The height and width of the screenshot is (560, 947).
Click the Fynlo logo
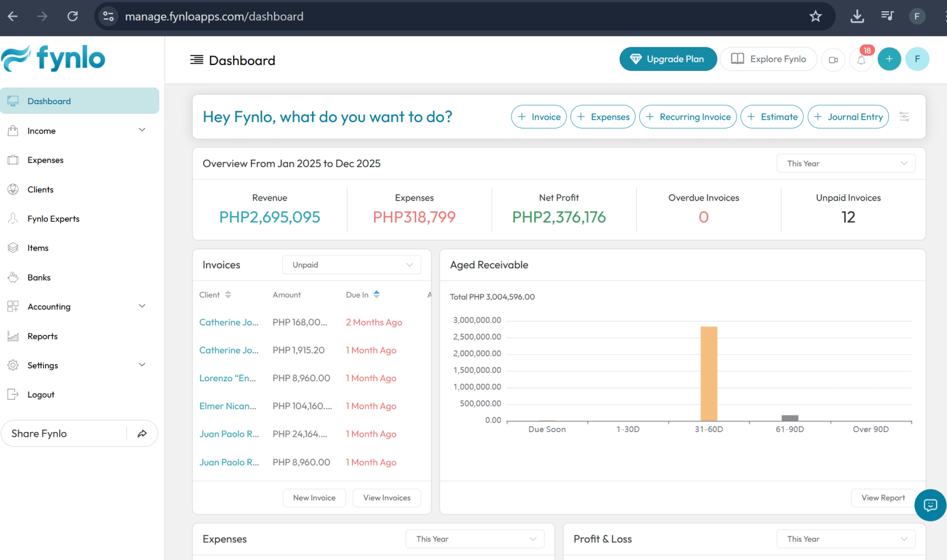[x=53, y=58]
